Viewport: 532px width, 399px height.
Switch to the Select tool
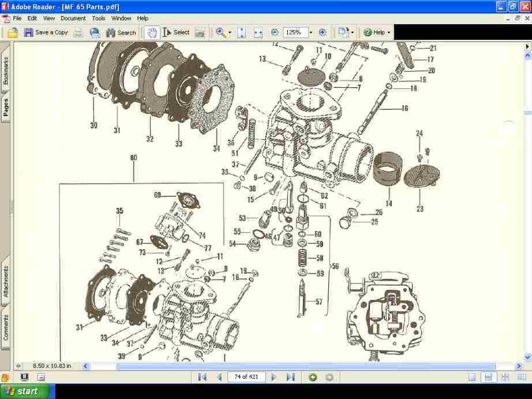pos(175,32)
